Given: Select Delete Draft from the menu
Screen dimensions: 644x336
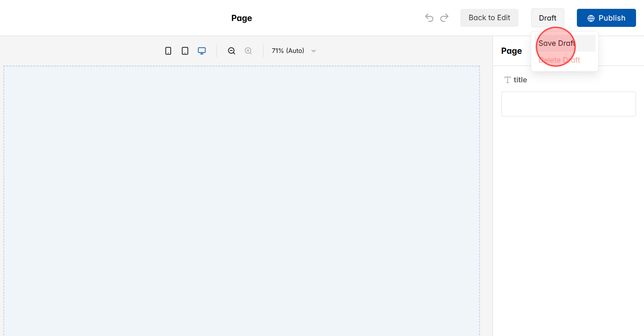Looking at the screenshot, I should click(559, 60).
